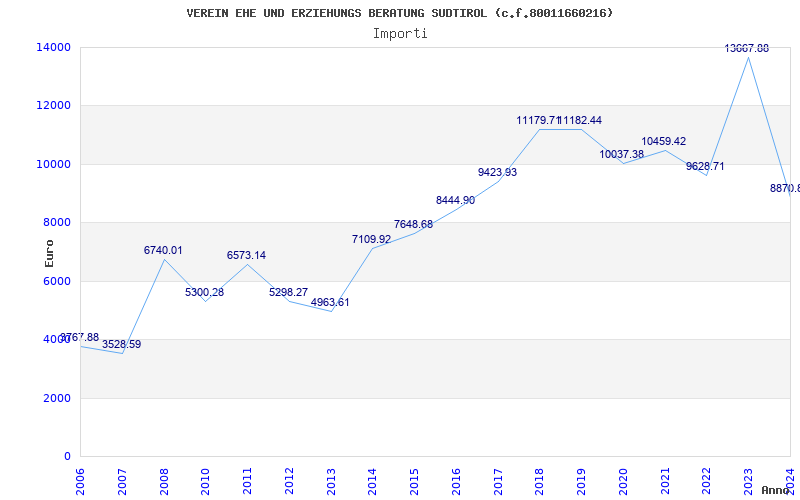Click the 6000 y-axis tick

[57, 281]
